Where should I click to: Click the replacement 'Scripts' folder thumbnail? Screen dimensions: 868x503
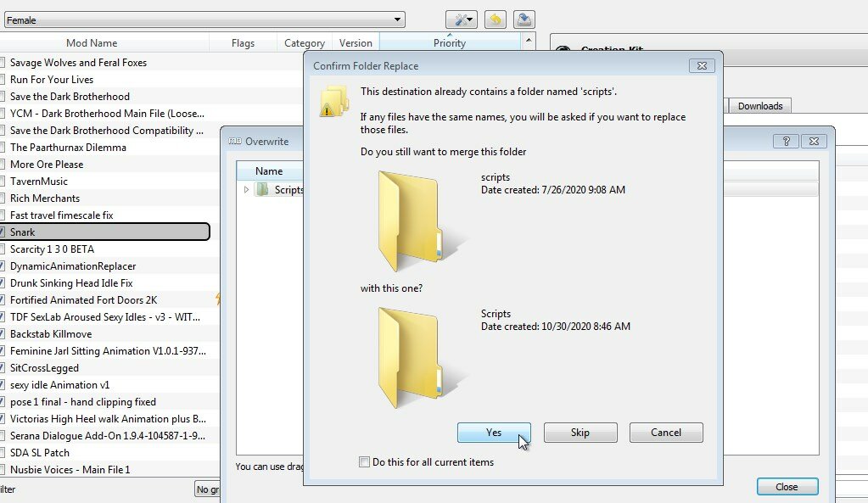421,357
